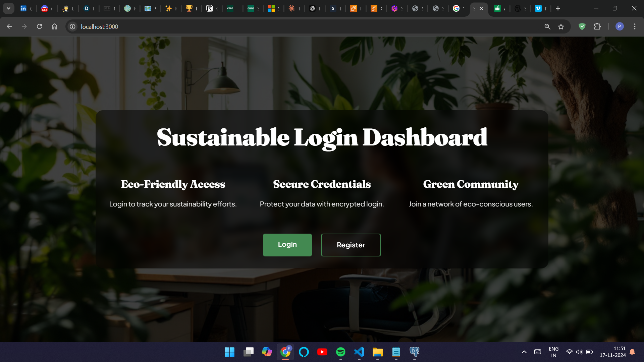Screen dimensions: 644x362
Task: Reload the current page
Action: pos(39,26)
